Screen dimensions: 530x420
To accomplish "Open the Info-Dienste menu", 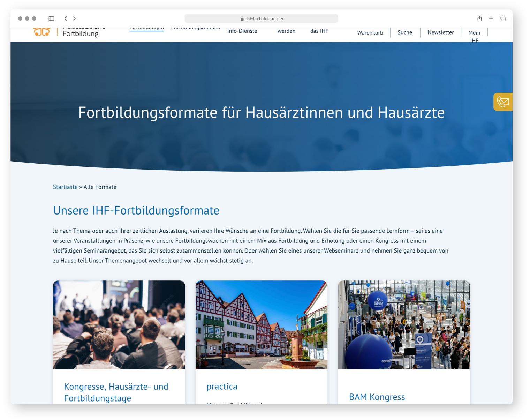I will (x=242, y=31).
